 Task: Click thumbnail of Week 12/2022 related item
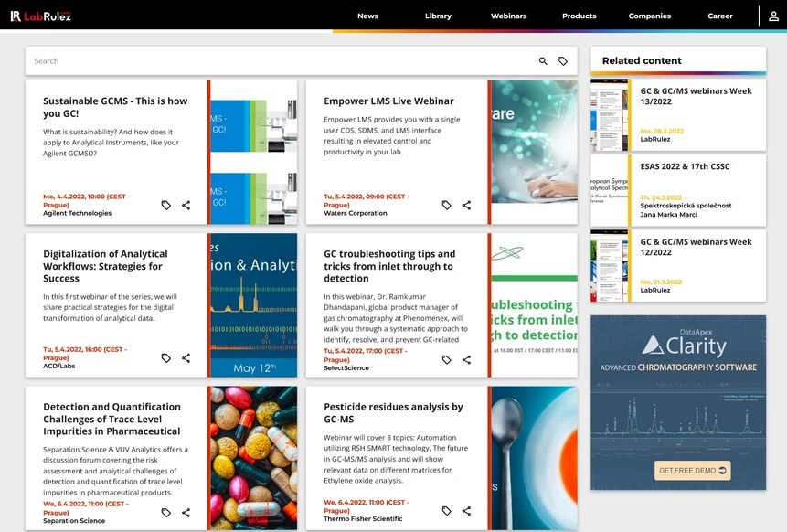click(609, 265)
